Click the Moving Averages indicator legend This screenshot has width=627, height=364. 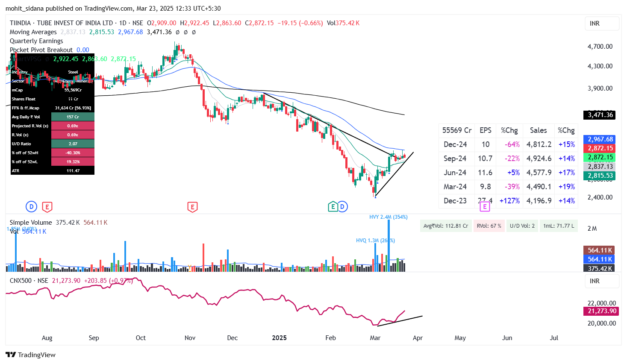click(33, 32)
